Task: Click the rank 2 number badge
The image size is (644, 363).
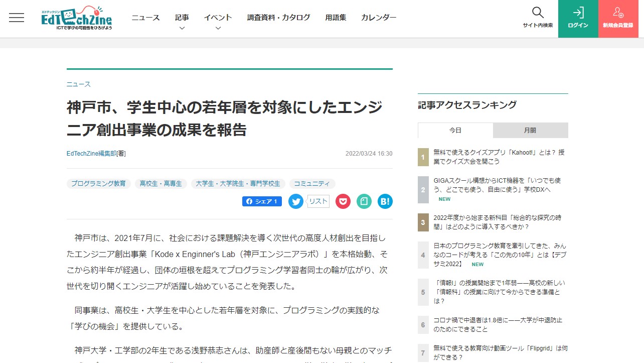Action: coord(423,190)
